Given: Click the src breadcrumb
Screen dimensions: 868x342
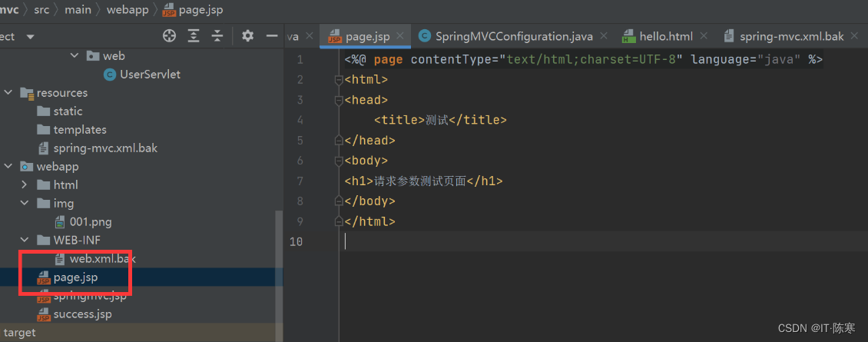Looking at the screenshot, I should pyautogui.click(x=41, y=10).
